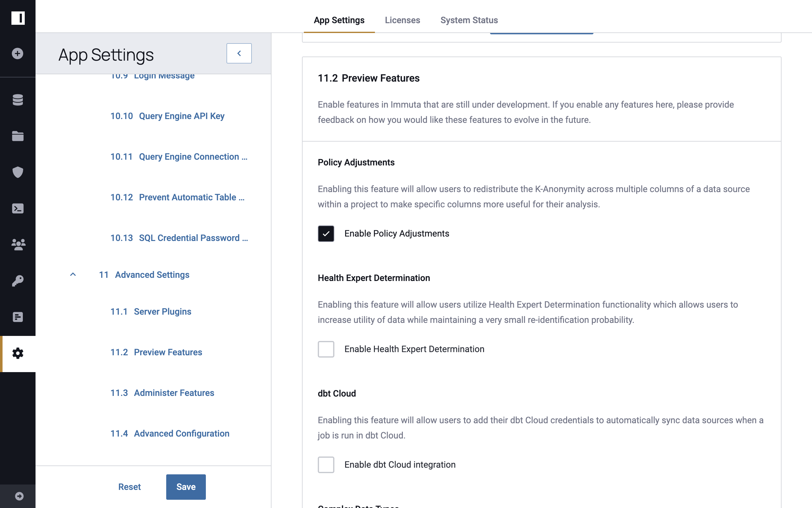Open the Projects folder icon

tap(17, 136)
